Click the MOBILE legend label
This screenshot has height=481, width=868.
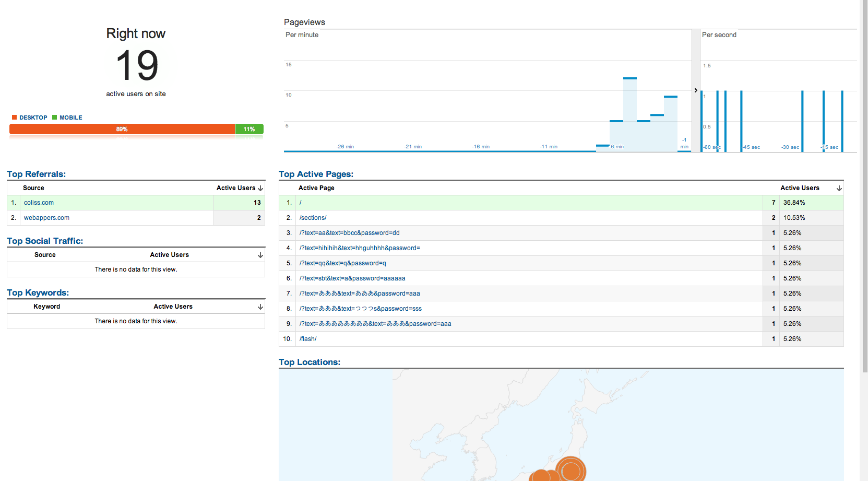[x=71, y=118]
